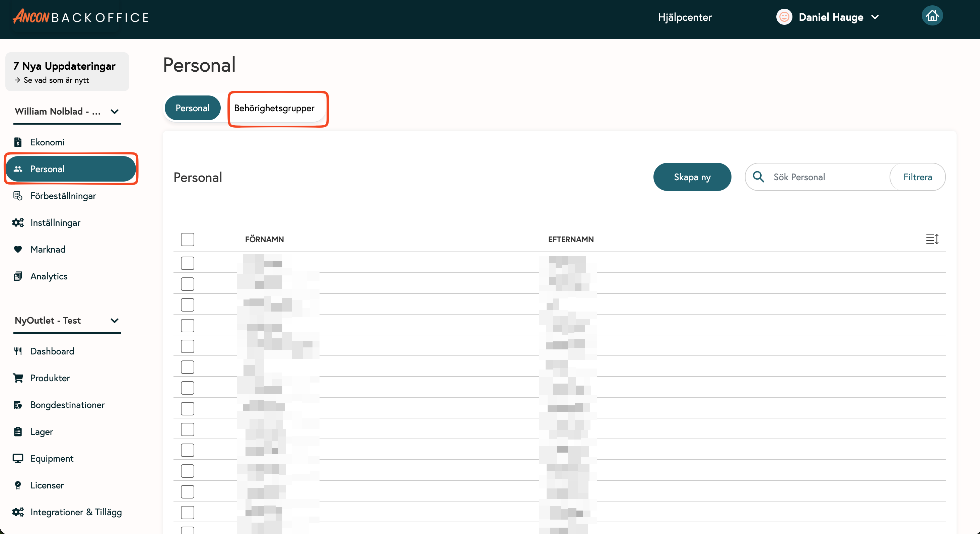The height and width of the screenshot is (534, 980).
Task: Click the home icon in header
Action: click(932, 16)
